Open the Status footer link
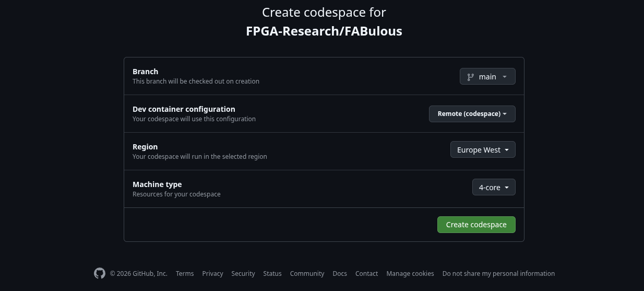 (272, 274)
